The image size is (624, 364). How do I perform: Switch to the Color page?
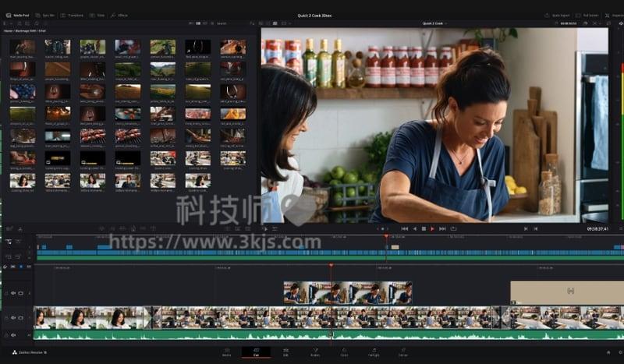coord(344,352)
